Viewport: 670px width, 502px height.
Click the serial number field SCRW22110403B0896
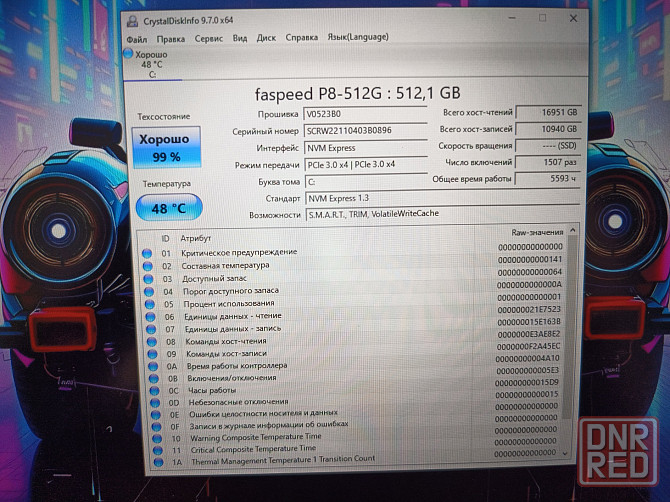[x=365, y=130]
